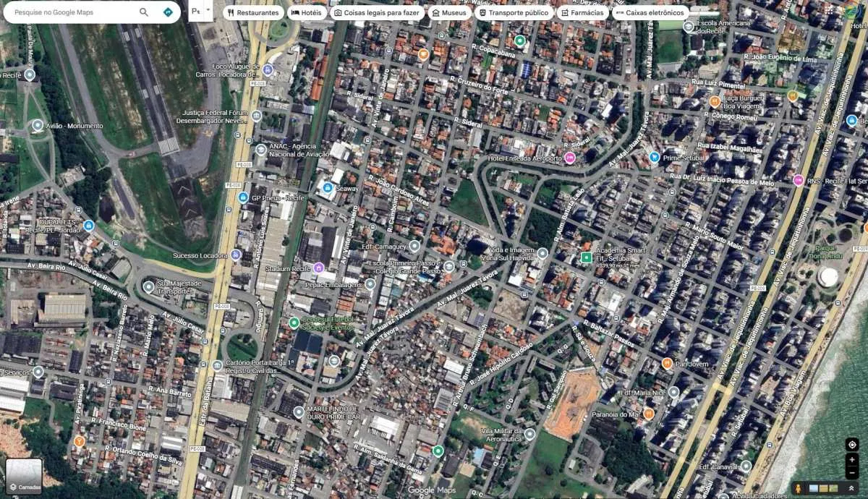Click the MARTELINHO DE OURO PRIME CAR marker
Screen dimensions: 868x499
[x=299, y=412]
